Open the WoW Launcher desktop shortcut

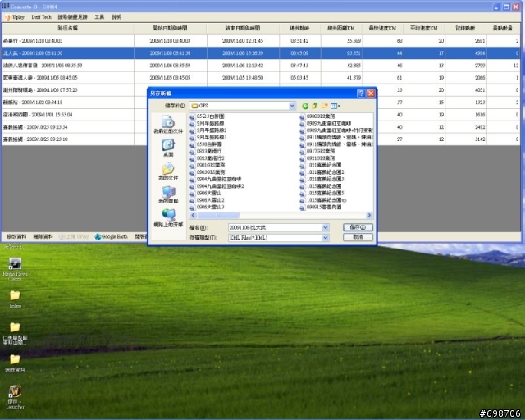coord(15,397)
